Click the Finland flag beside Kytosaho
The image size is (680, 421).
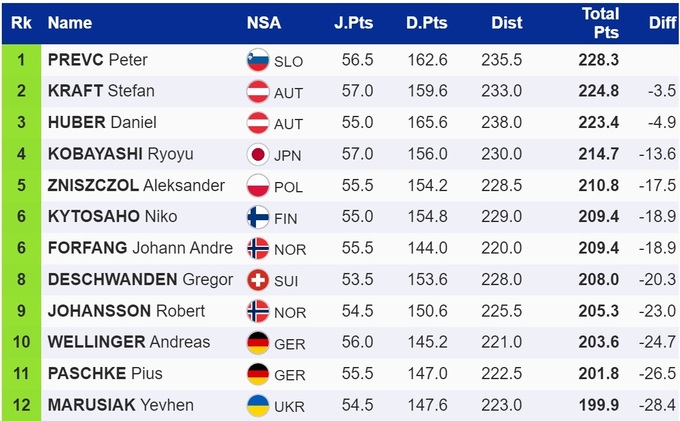[x=258, y=217]
